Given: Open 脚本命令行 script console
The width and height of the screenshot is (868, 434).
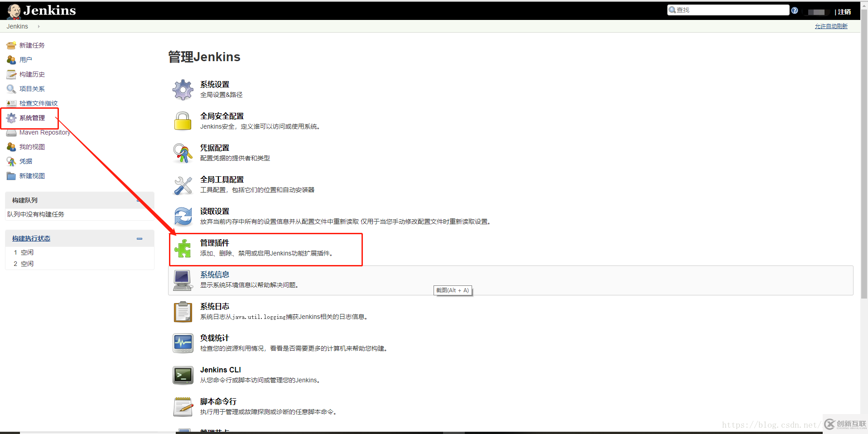Looking at the screenshot, I should pyautogui.click(x=218, y=401).
